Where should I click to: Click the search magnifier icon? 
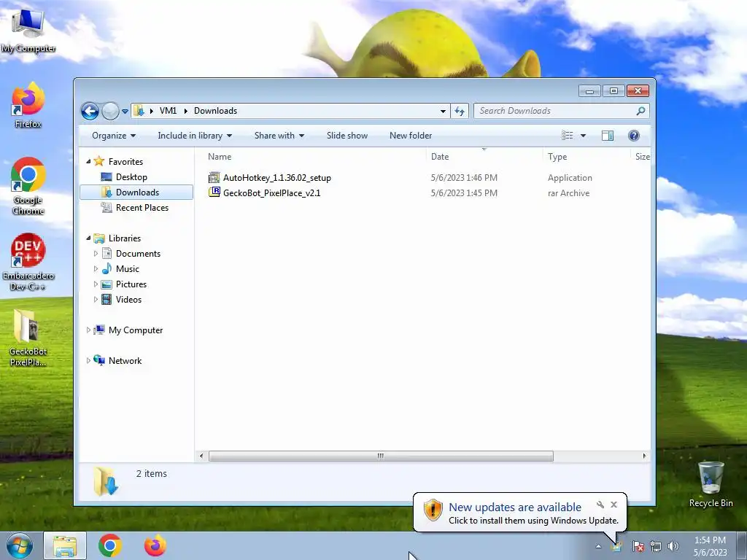640,111
